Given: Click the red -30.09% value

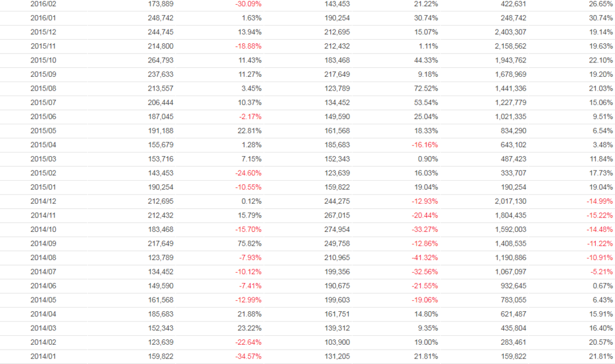Looking at the screenshot, I should click(248, 4).
